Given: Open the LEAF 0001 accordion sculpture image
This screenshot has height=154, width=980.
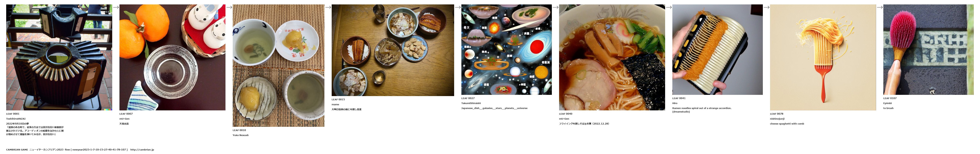Looking at the screenshot, I should [59, 57].
